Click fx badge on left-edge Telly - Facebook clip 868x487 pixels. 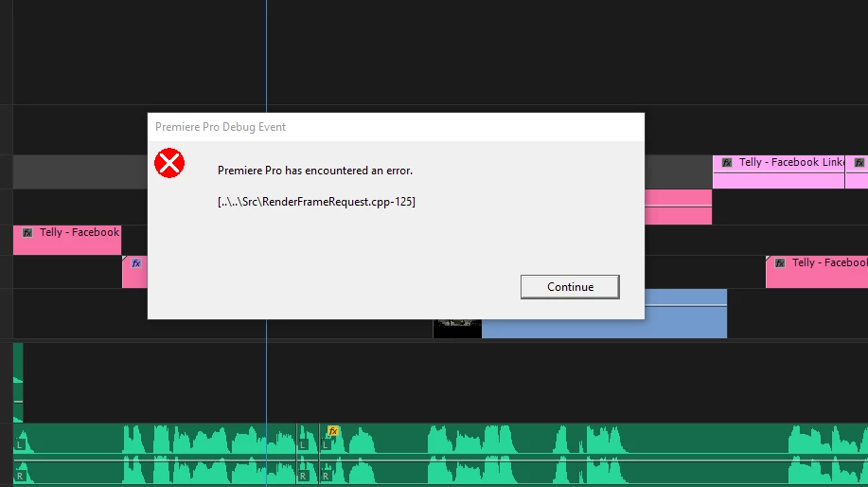pyautogui.click(x=27, y=233)
